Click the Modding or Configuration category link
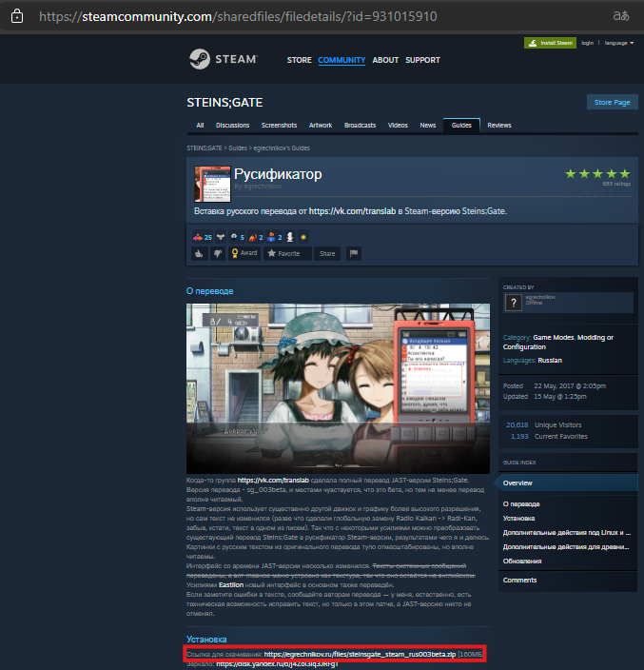This screenshot has width=644, height=670. (558, 343)
